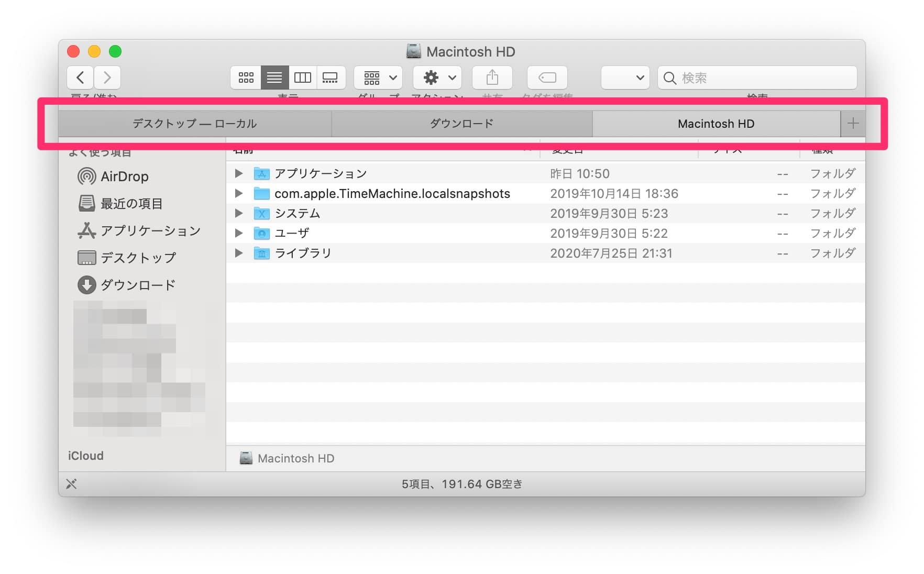The width and height of the screenshot is (924, 574).
Task: Click the Macintosh HD title bar icon
Action: click(414, 51)
